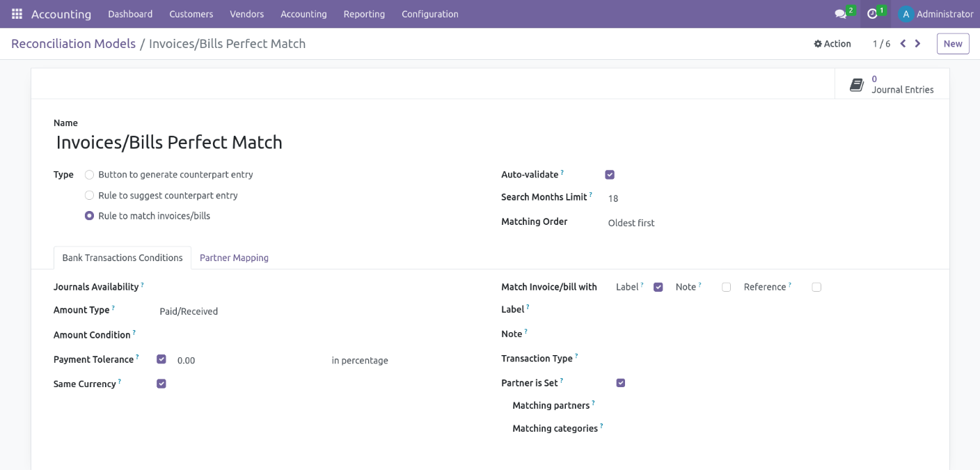980x470 pixels.
Task: Open the Action gear menu
Action: point(832,44)
